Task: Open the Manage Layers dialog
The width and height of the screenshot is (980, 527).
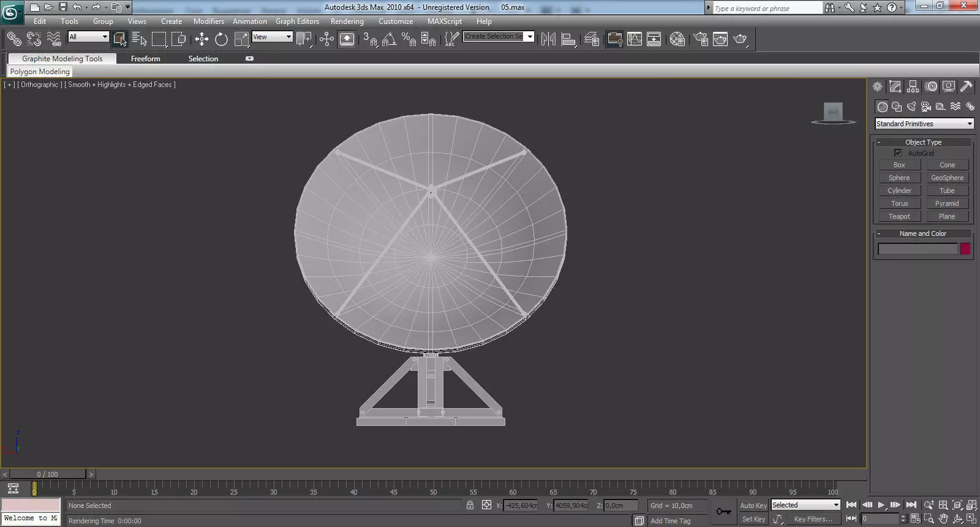Action: point(592,39)
